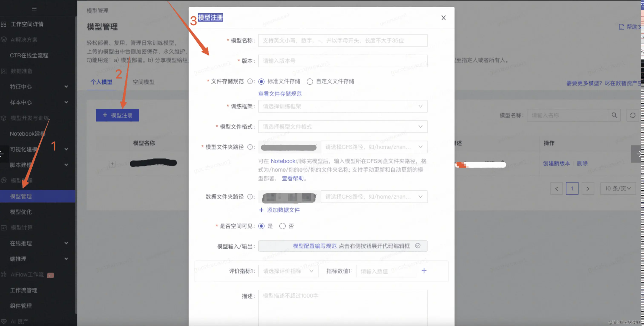Screen dimensions: 644x326
Task: Select 标准文件存储 radio option
Action: tap(261, 82)
